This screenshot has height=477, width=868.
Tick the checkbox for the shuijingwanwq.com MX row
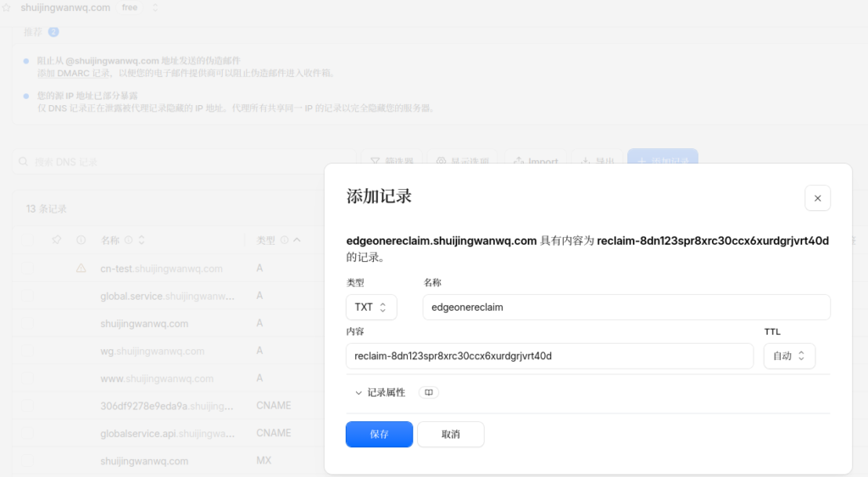(27, 461)
